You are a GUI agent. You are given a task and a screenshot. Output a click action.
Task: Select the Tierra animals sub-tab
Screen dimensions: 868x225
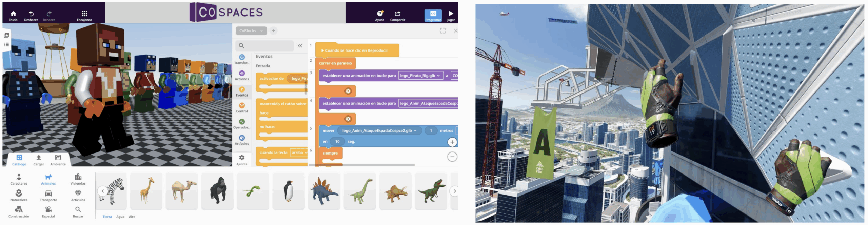point(107,217)
